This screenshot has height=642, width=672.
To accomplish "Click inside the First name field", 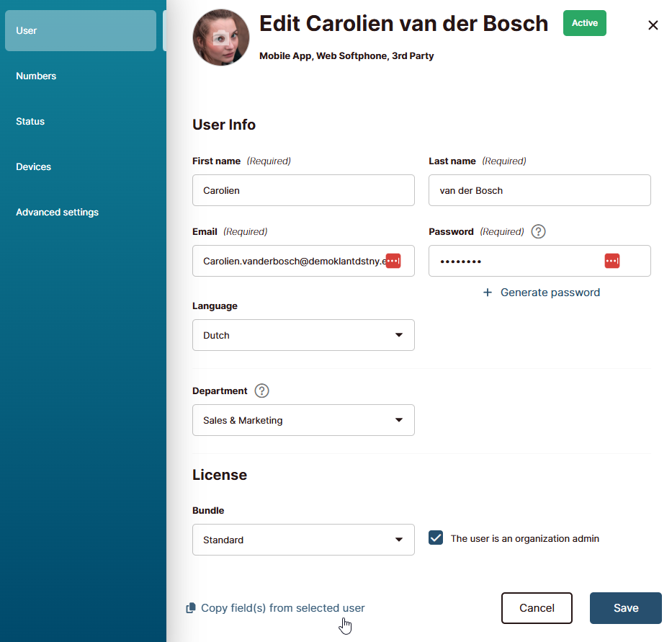I will pos(303,190).
